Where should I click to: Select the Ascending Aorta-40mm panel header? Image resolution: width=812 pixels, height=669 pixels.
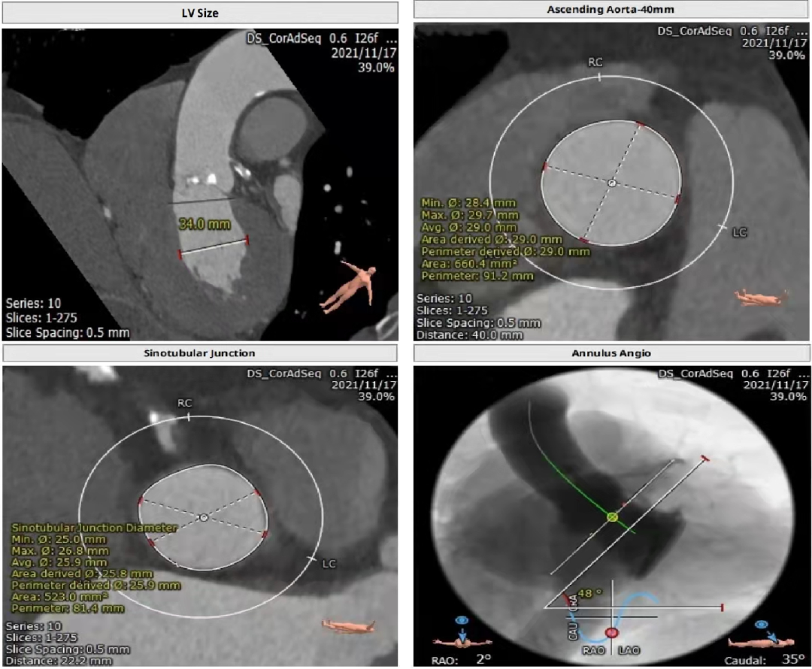pos(611,9)
